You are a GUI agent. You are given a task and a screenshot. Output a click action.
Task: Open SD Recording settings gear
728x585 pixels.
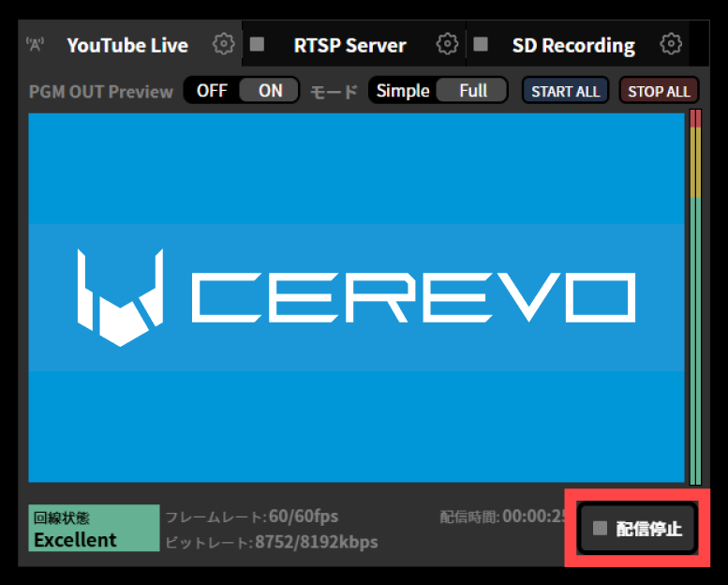[671, 44]
